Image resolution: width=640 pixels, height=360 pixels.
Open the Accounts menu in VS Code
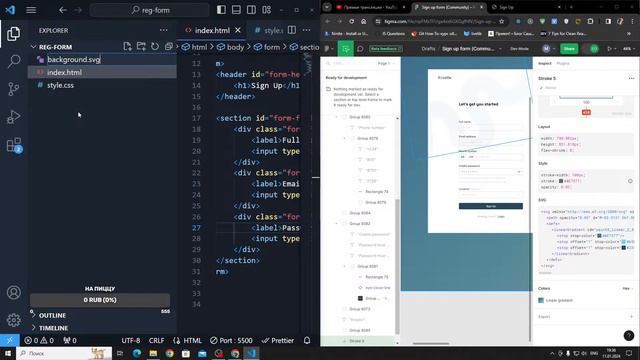click(x=13, y=292)
